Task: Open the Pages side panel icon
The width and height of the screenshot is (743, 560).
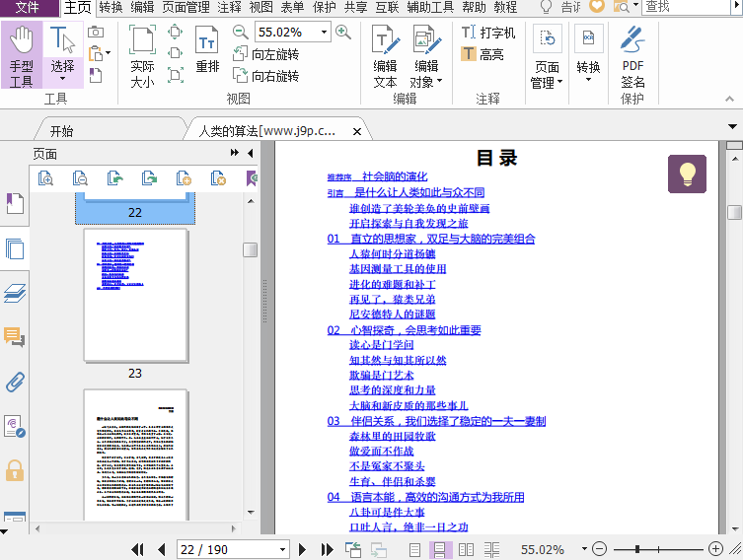Action: point(15,248)
